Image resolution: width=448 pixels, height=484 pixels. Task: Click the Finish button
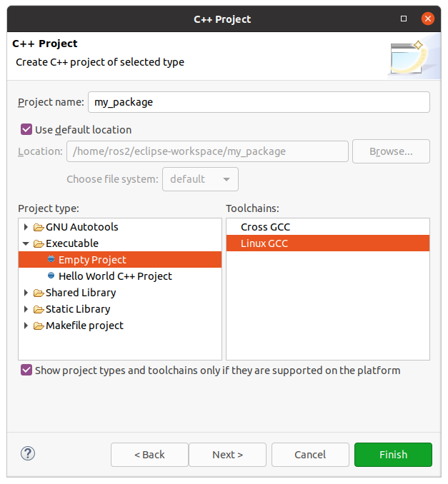[393, 455]
